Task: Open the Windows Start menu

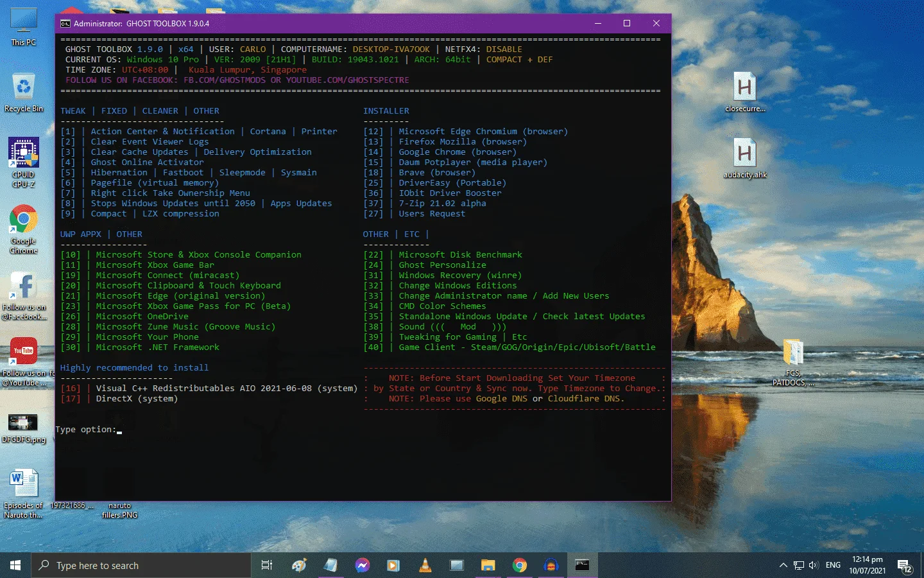Action: (x=15, y=565)
